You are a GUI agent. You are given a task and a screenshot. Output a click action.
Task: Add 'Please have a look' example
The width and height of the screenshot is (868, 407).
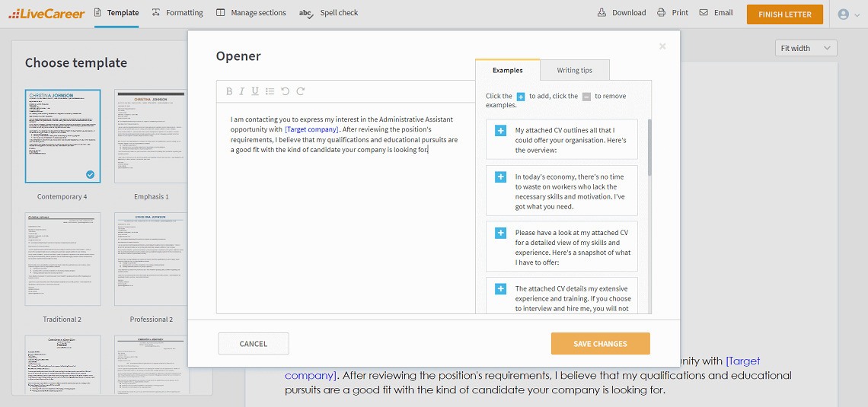[500, 233]
